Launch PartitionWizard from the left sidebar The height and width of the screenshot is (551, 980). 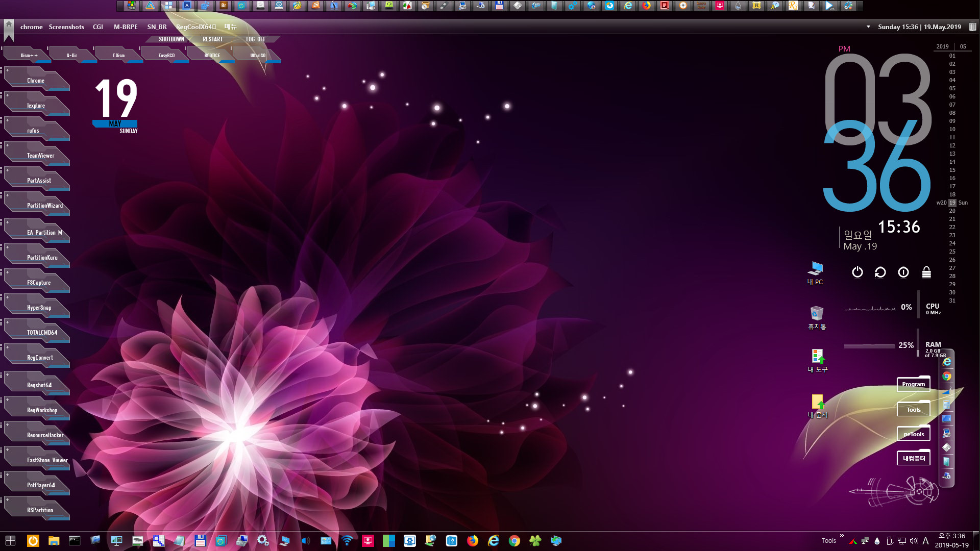click(x=37, y=204)
